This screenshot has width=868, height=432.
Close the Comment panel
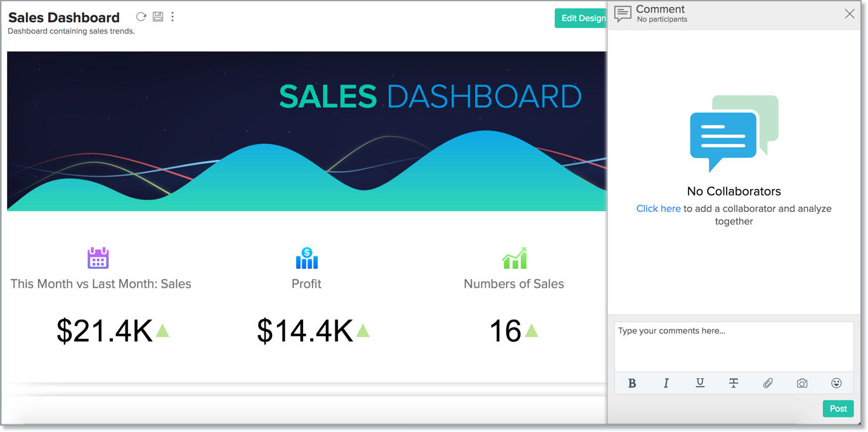click(x=849, y=14)
